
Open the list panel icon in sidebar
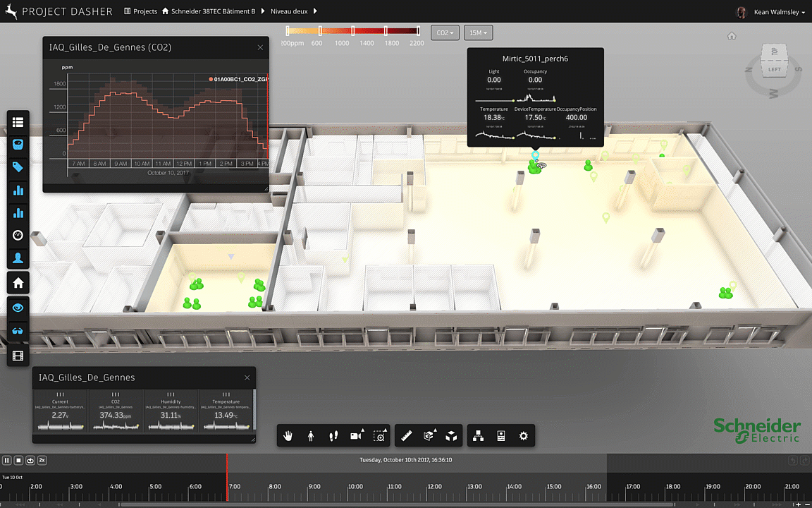(18, 122)
